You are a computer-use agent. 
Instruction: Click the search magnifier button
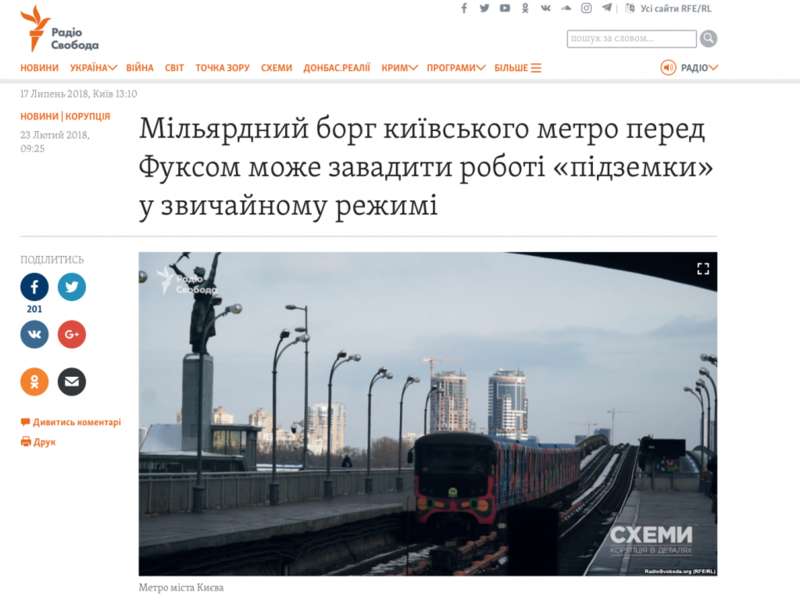point(708,39)
